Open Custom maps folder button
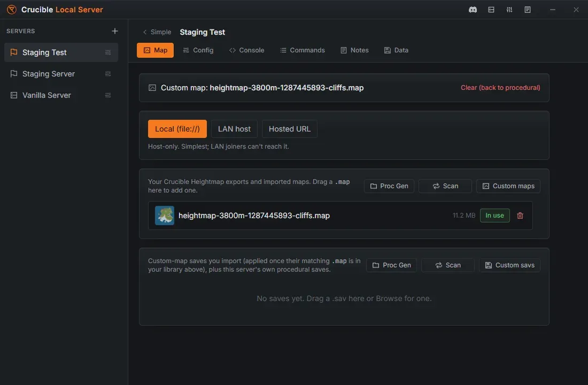The height and width of the screenshot is (385, 588). click(508, 186)
